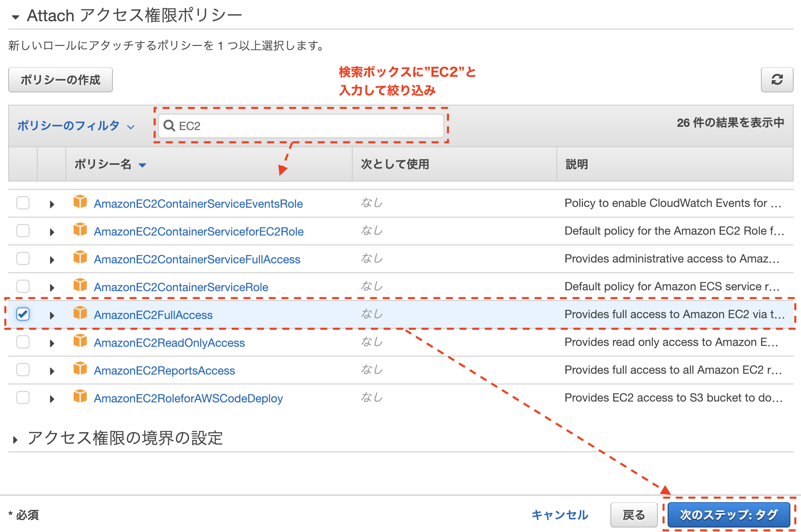801x532 pixels.
Task: Click the ポリシーの作成 button
Action: 60,80
